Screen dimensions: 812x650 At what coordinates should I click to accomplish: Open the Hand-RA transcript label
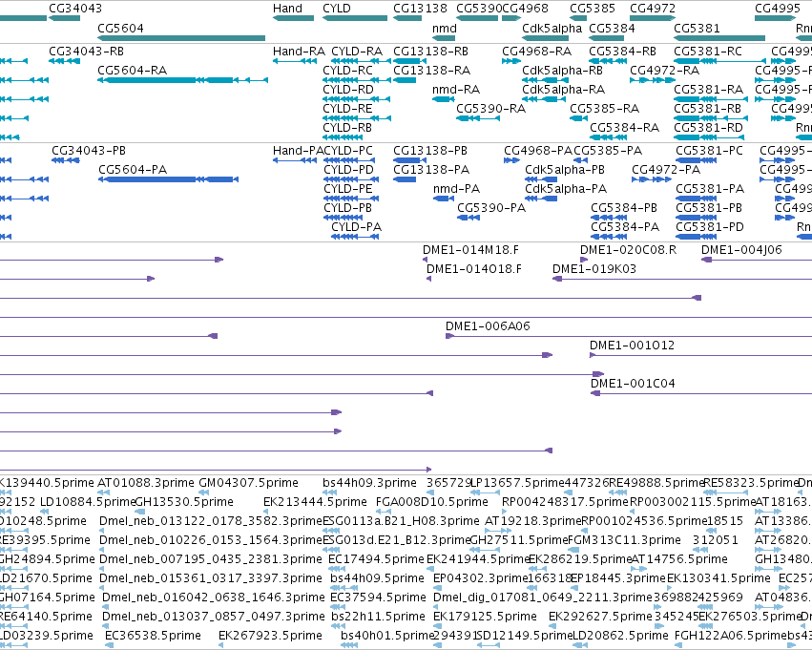point(299,52)
